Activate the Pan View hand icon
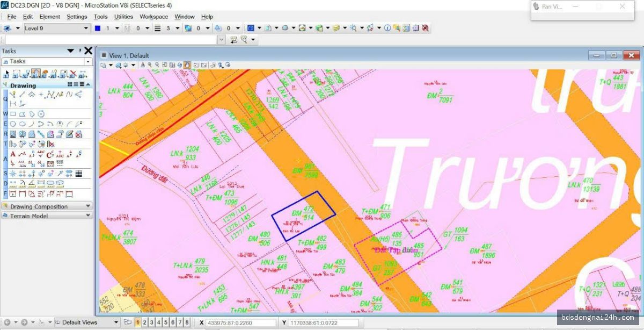This screenshot has width=644, height=330. pos(187,65)
